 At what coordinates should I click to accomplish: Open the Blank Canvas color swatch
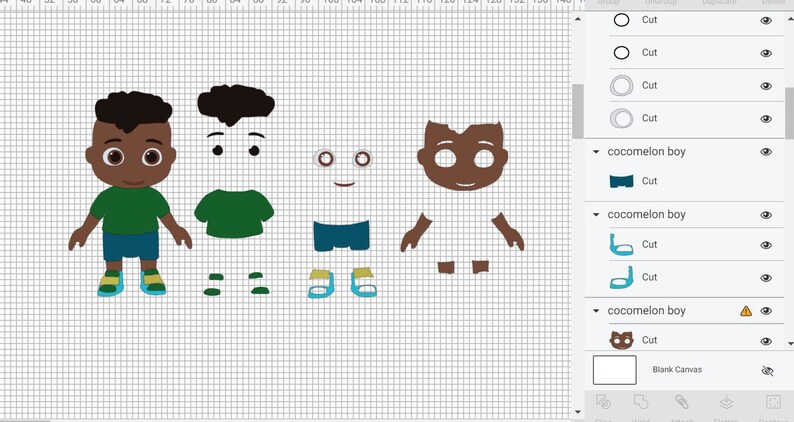tap(615, 370)
